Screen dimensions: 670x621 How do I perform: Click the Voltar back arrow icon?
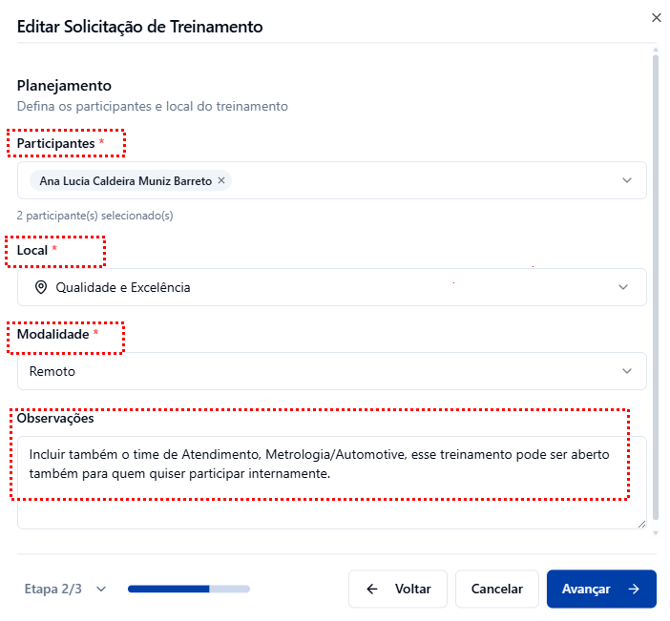(x=372, y=589)
